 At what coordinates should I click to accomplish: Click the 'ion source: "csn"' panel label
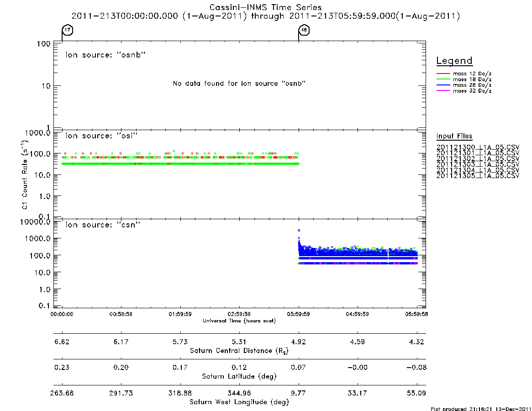[x=103, y=225]
